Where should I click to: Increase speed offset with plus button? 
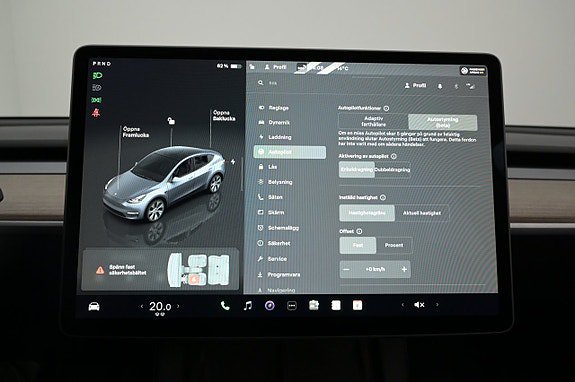[x=404, y=269]
